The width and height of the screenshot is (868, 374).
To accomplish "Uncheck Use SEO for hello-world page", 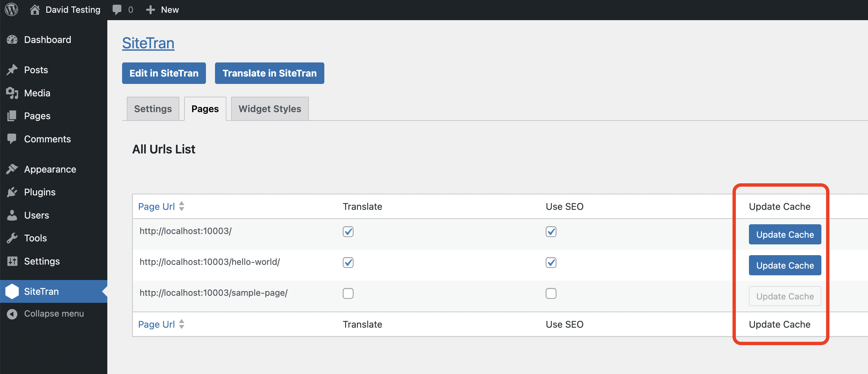I will click(551, 263).
